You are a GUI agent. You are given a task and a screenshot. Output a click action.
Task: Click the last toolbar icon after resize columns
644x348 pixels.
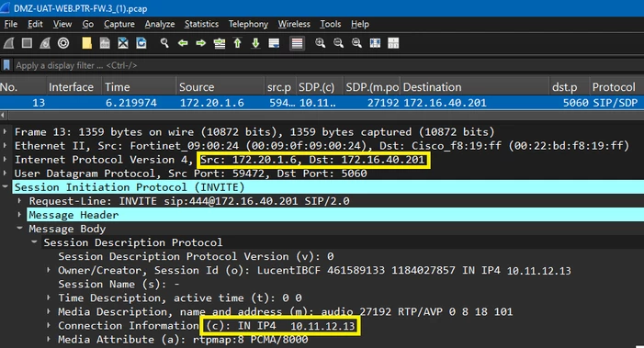coord(393,43)
